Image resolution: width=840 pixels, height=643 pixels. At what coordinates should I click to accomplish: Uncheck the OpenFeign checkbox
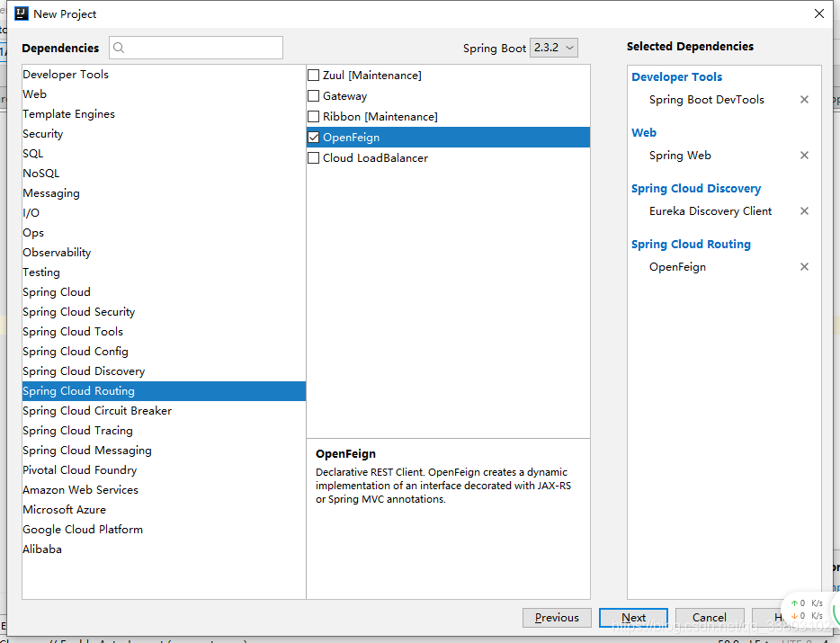pyautogui.click(x=313, y=138)
